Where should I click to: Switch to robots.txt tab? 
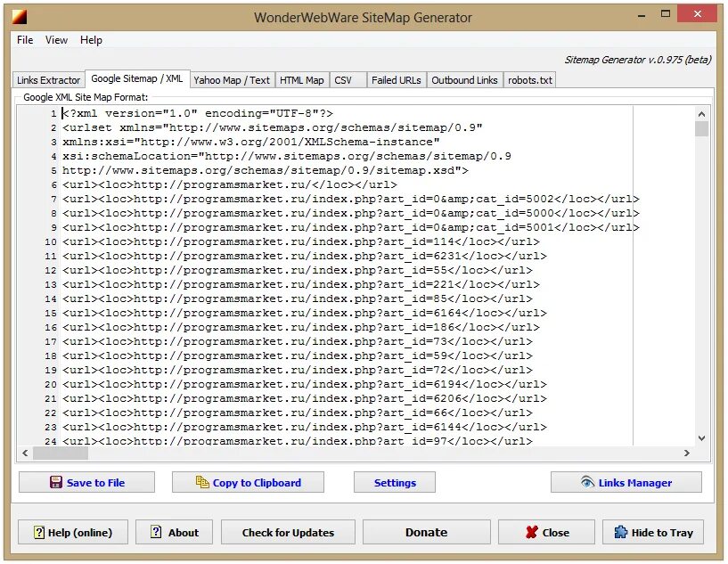[x=530, y=80]
